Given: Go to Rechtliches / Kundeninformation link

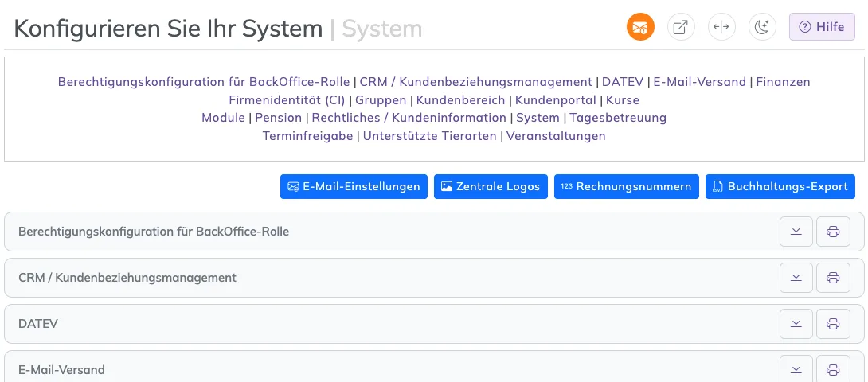Looking at the screenshot, I should pos(409,117).
